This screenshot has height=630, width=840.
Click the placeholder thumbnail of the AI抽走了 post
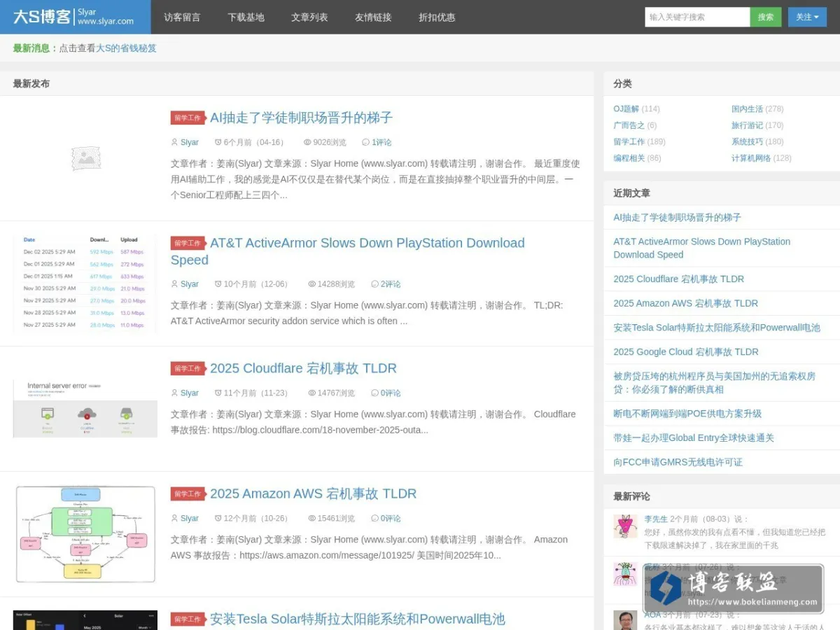tap(85, 158)
